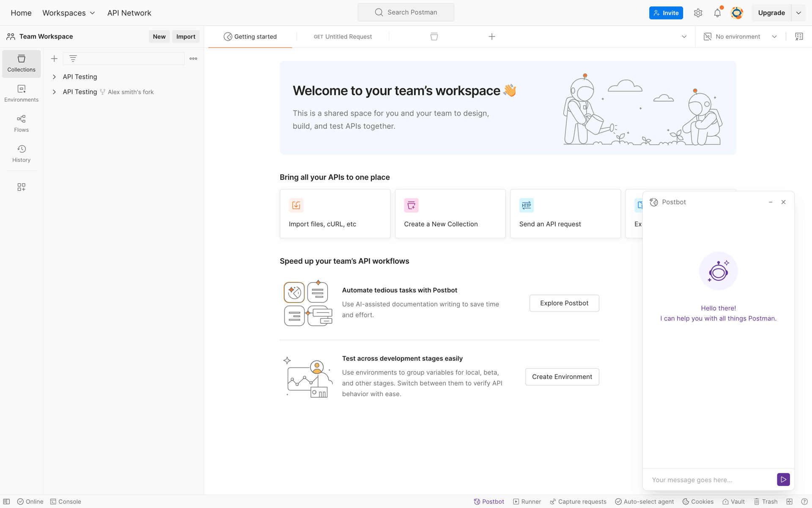Open Trash in the status bar
Image resolution: width=812 pixels, height=508 pixels.
[x=765, y=502]
